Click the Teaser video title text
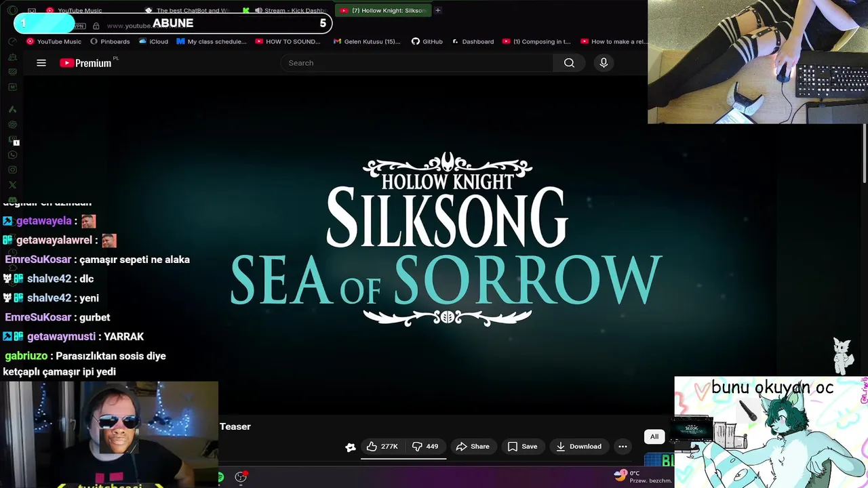Viewport: 868px width, 488px height. [x=235, y=426]
